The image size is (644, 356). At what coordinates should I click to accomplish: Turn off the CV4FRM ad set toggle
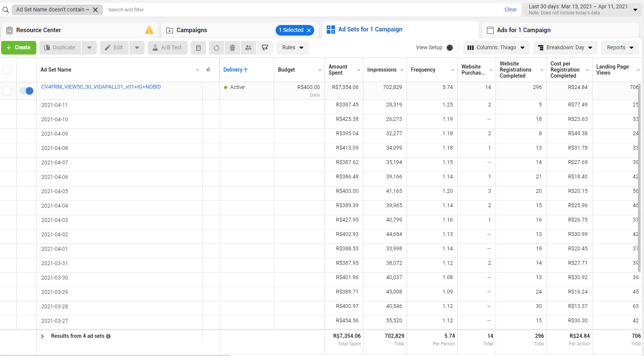(27, 91)
